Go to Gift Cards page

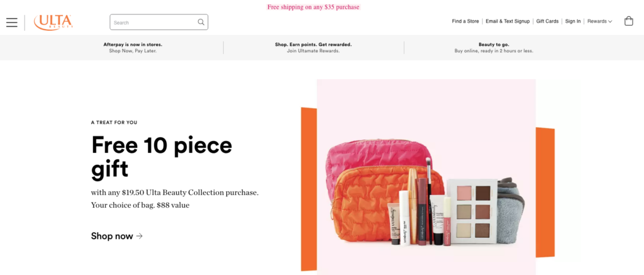(547, 21)
